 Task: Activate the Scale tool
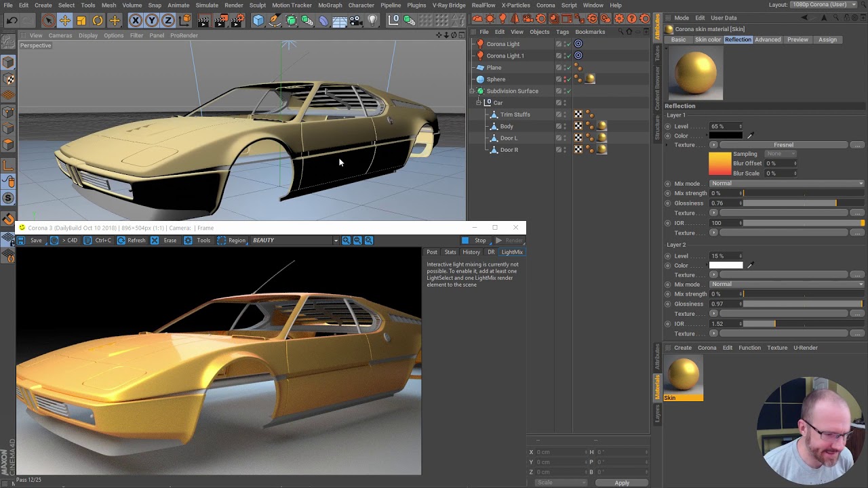click(x=81, y=20)
